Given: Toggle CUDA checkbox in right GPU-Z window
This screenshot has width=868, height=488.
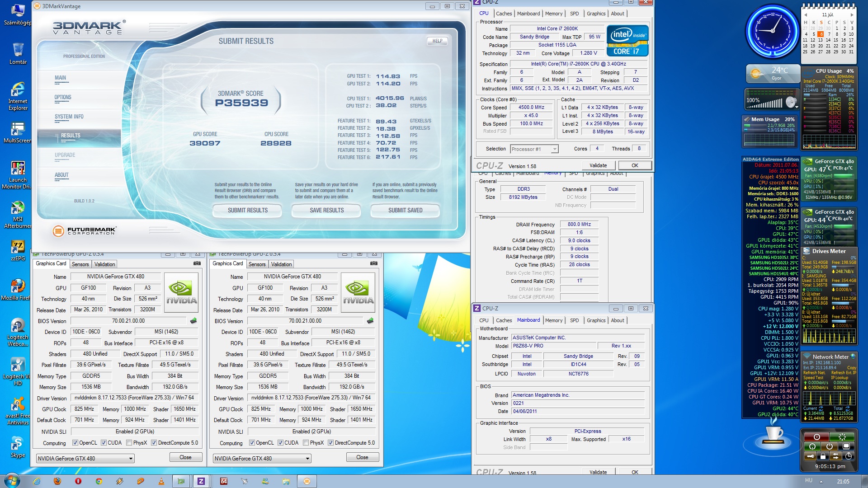Looking at the screenshot, I should point(280,443).
